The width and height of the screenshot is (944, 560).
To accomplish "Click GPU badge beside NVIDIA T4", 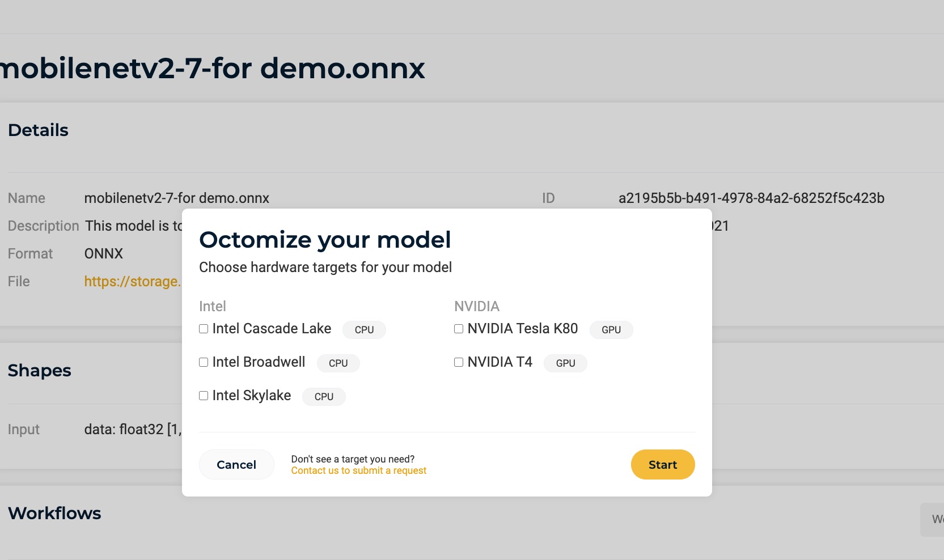I will pyautogui.click(x=565, y=363).
